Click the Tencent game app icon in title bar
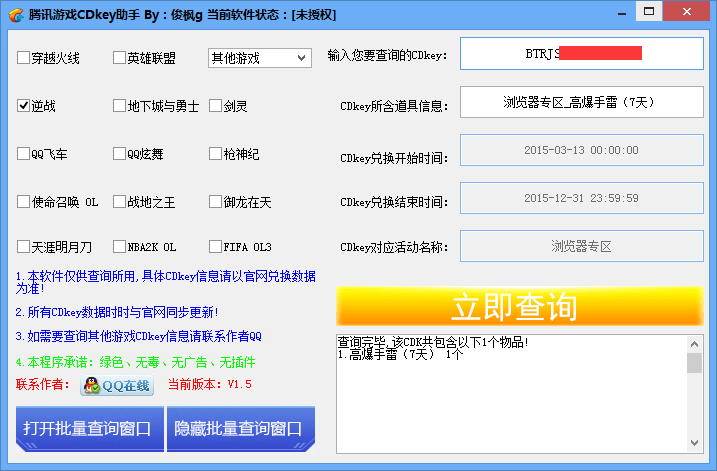717x471 pixels. click(x=16, y=15)
